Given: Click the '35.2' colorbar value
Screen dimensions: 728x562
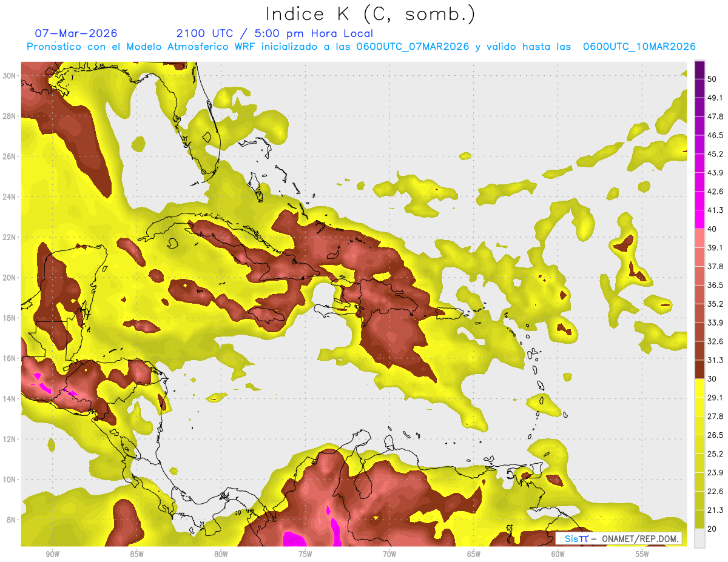Looking at the screenshot, I should tap(715, 304).
